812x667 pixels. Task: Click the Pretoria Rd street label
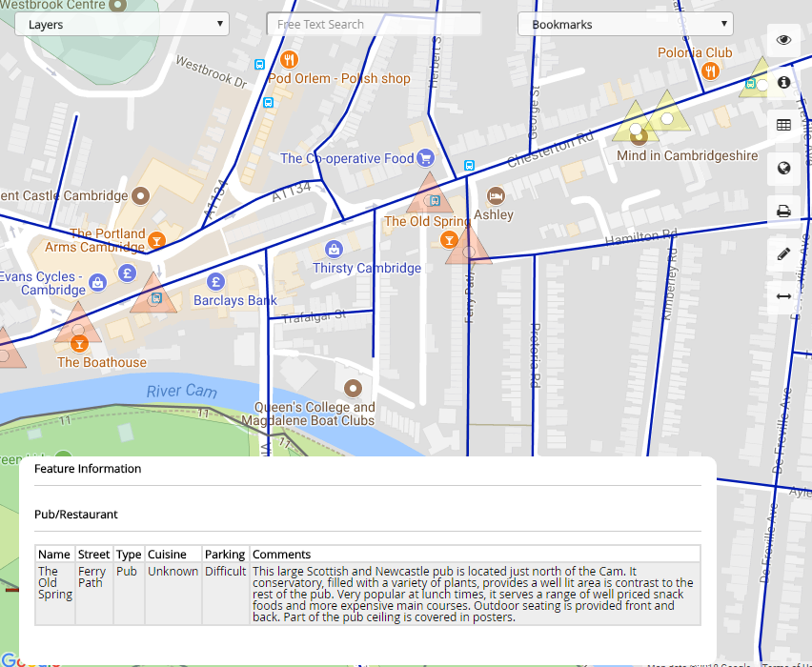point(536,355)
